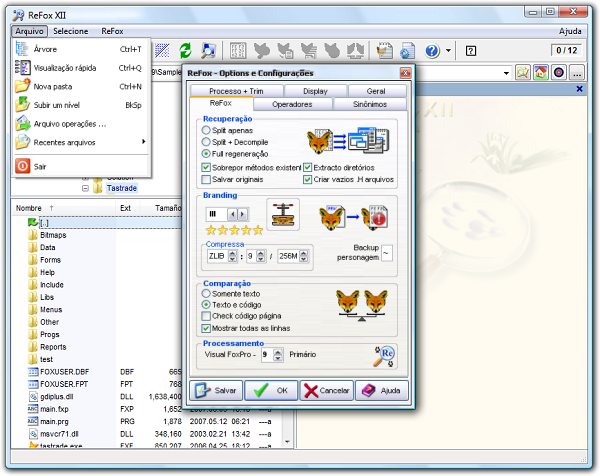Select the Bitmaps folder in file list

(53, 235)
